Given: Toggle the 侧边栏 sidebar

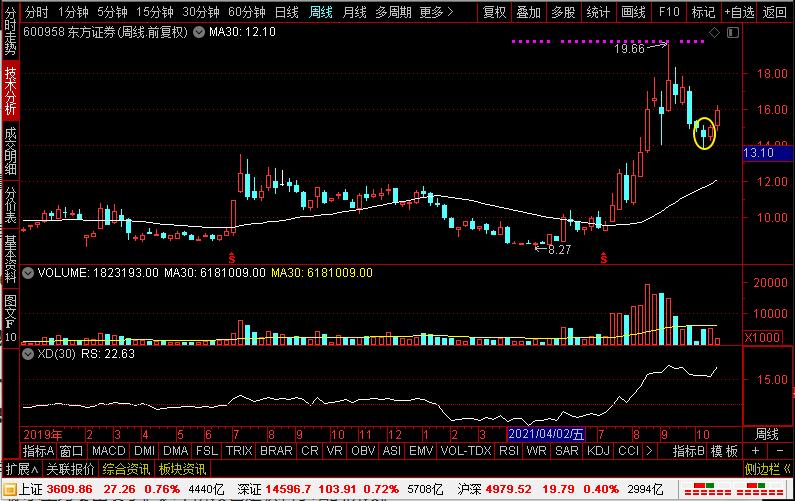Looking at the screenshot, I should pyautogui.click(x=768, y=469).
